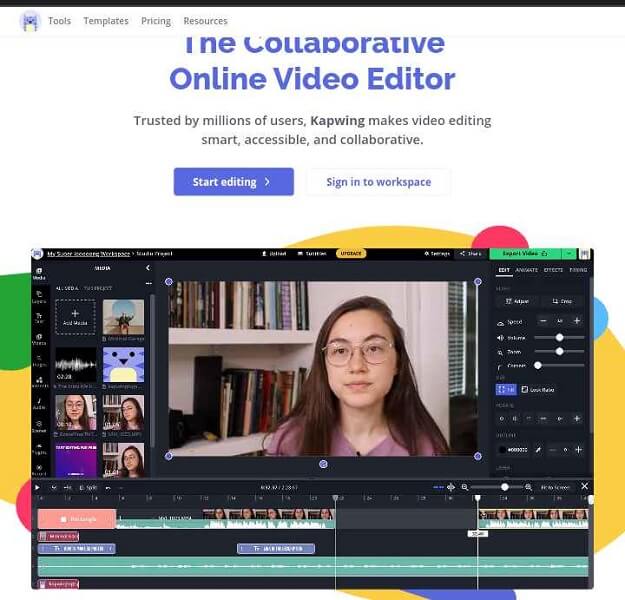
Task: Play the timeline
Action: [37, 487]
